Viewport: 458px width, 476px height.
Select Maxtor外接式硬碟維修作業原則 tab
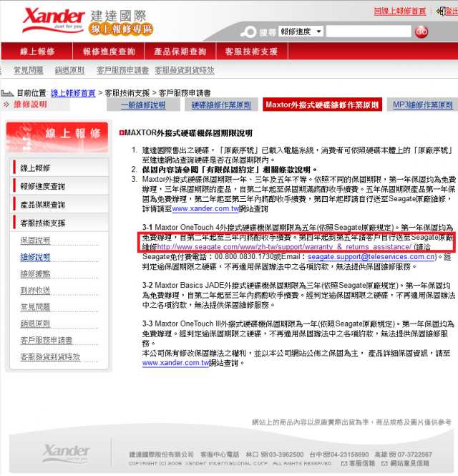[322, 105]
